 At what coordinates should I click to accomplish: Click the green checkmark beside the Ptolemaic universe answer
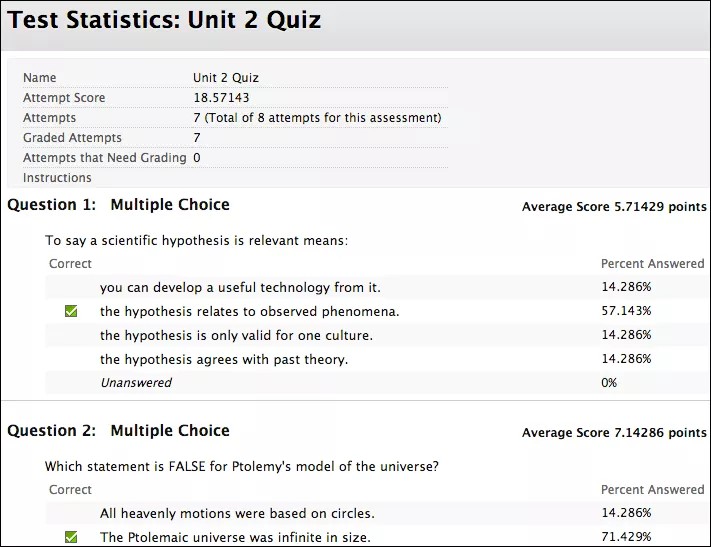point(71,537)
